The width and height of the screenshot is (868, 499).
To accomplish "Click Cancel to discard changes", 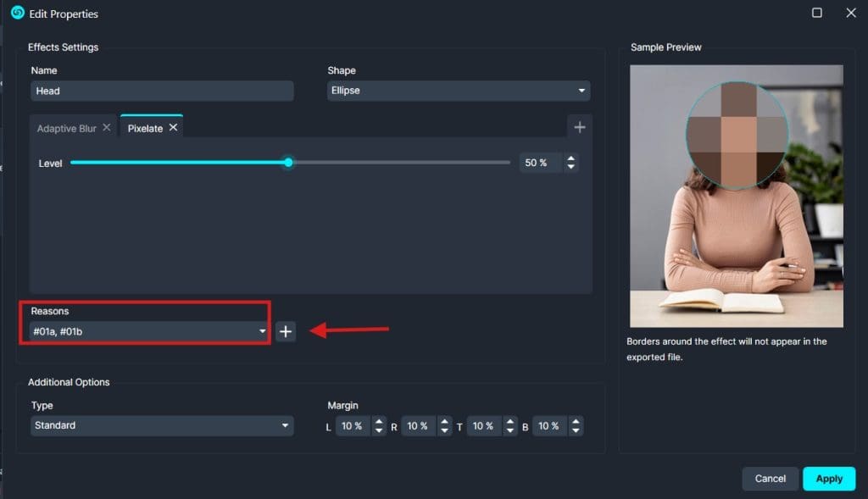I will pos(770,479).
